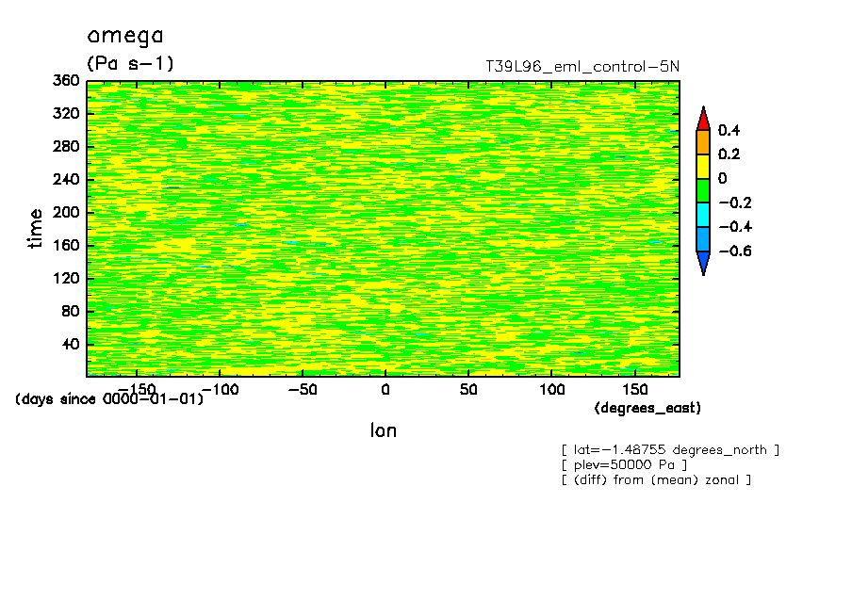
Task: Click the vertical time axis title
Action: (x=35, y=229)
